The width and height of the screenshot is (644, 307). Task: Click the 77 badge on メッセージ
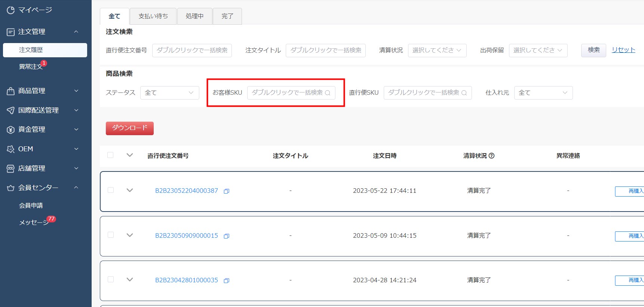(x=51, y=219)
